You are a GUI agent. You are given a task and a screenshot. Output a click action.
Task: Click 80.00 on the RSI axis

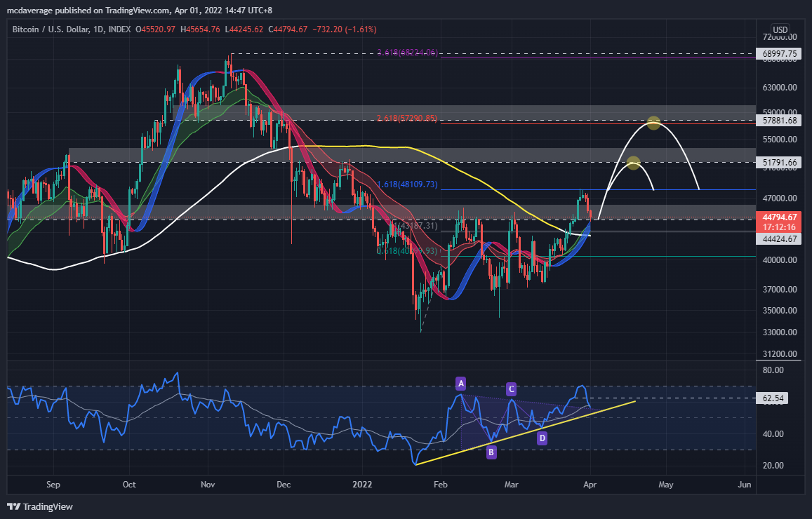click(773, 370)
